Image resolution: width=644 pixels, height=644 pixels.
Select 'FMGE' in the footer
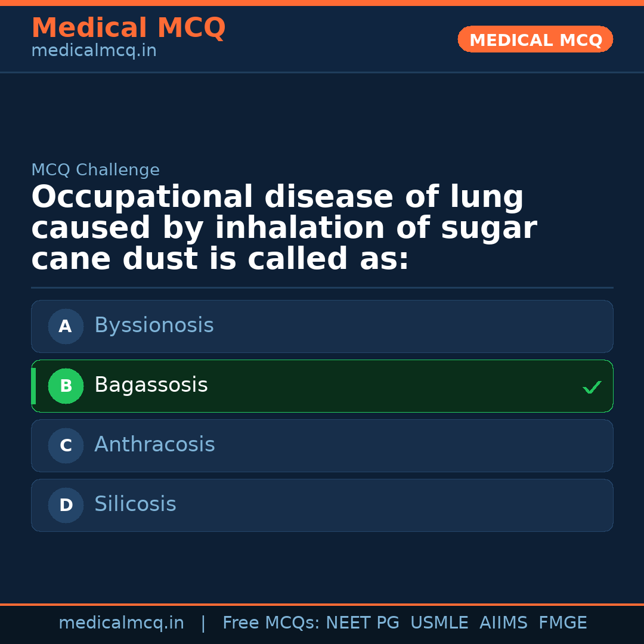click(x=563, y=623)
